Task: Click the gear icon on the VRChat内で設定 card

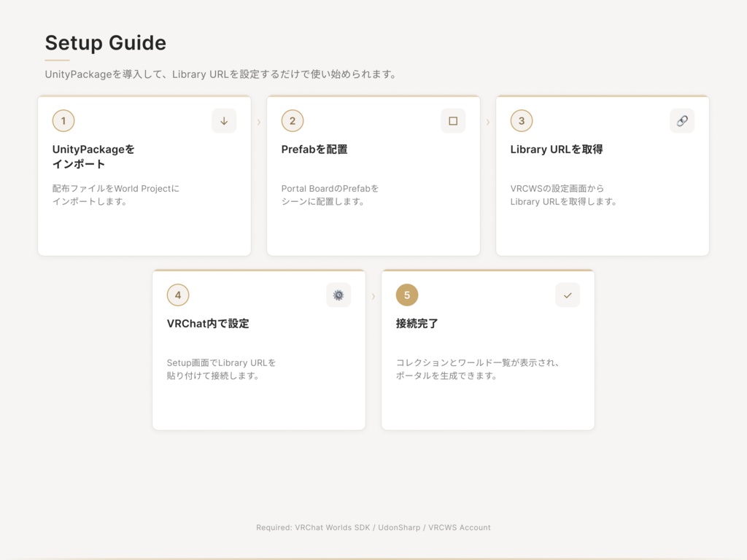Action: 338,295
